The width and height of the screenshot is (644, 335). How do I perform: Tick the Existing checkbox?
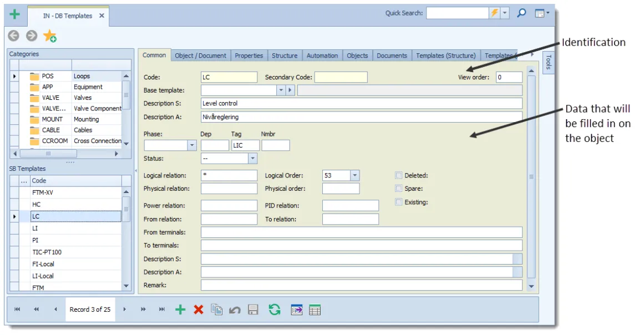tap(398, 202)
